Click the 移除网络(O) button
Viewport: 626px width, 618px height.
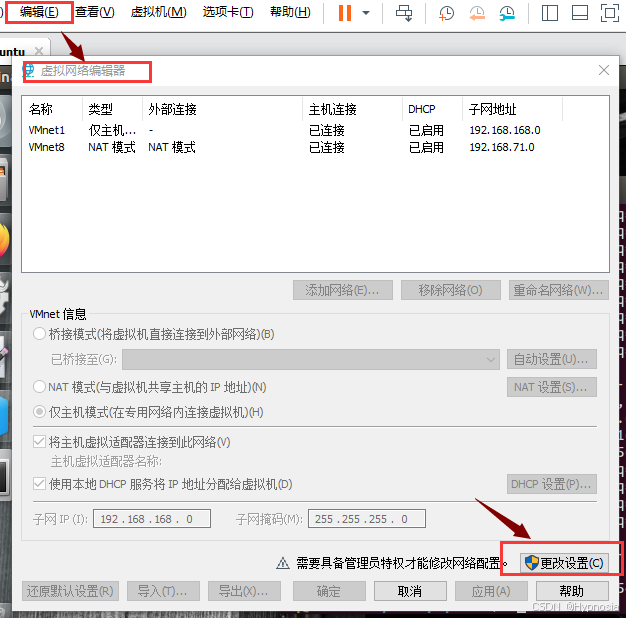450,290
